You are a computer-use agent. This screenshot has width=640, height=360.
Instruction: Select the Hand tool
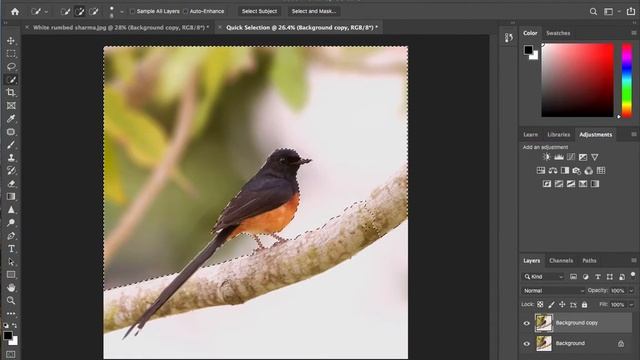(11, 288)
